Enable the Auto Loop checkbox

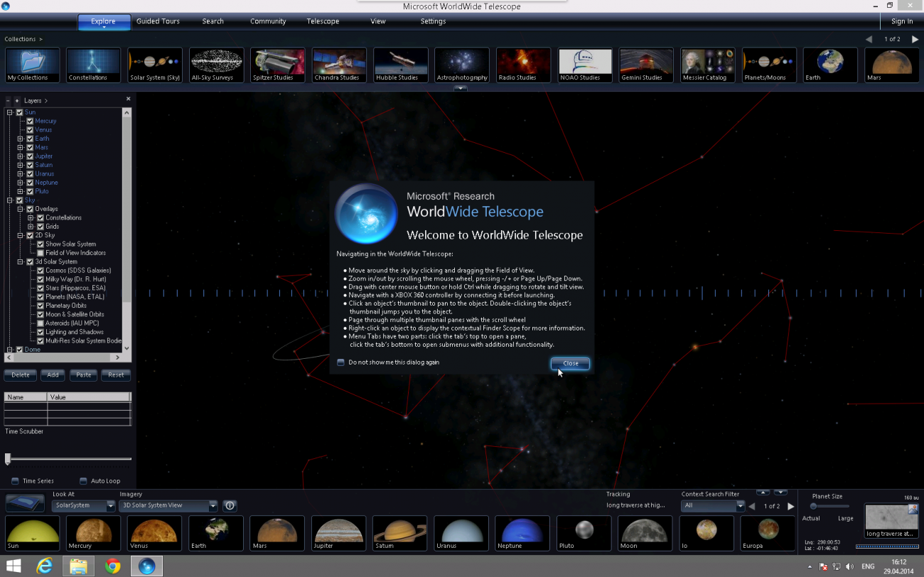pyautogui.click(x=83, y=481)
